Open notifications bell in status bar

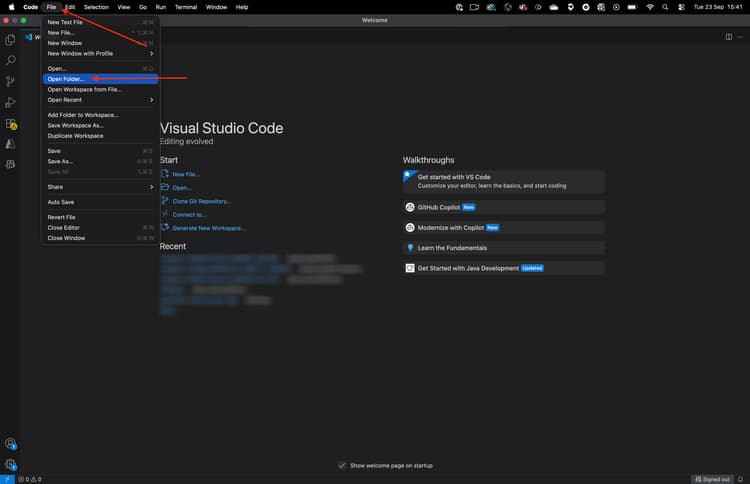740,479
